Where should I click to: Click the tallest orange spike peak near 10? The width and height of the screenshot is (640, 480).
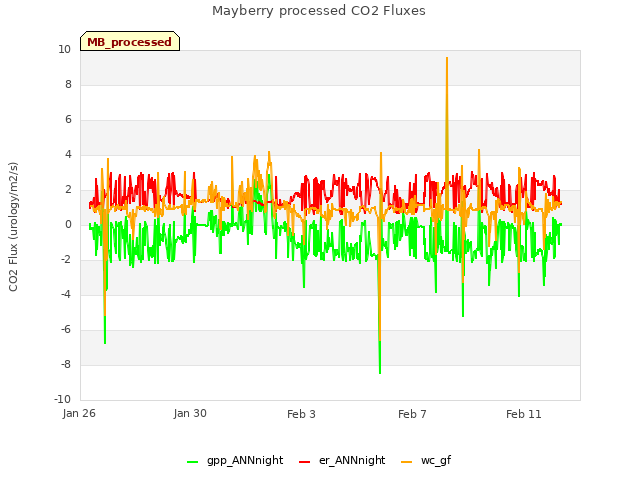(x=447, y=58)
